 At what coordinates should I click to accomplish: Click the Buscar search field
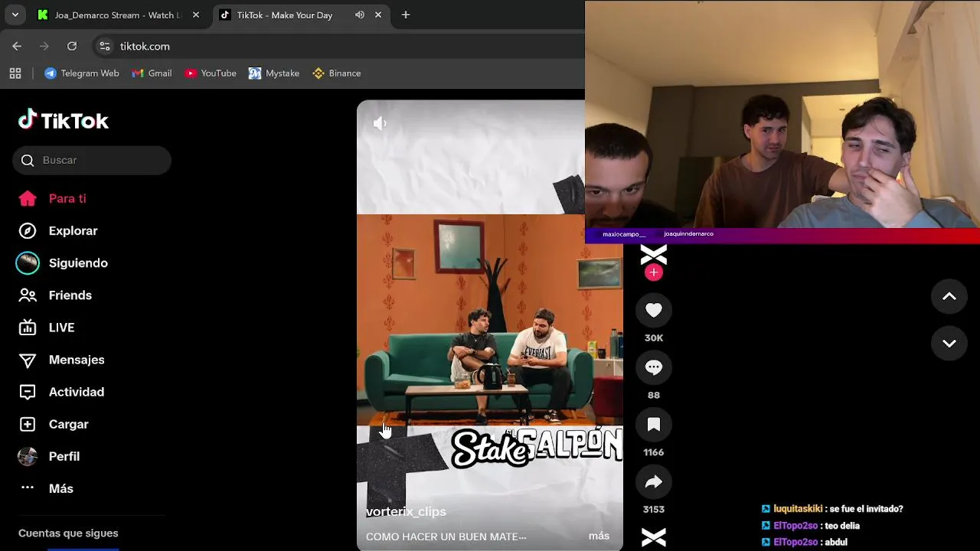(92, 160)
